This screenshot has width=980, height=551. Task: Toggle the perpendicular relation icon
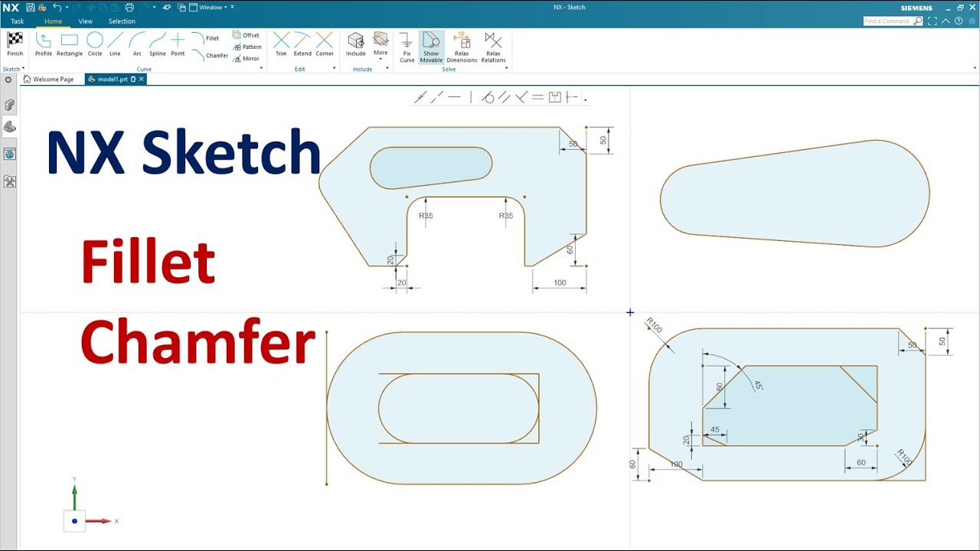[521, 97]
